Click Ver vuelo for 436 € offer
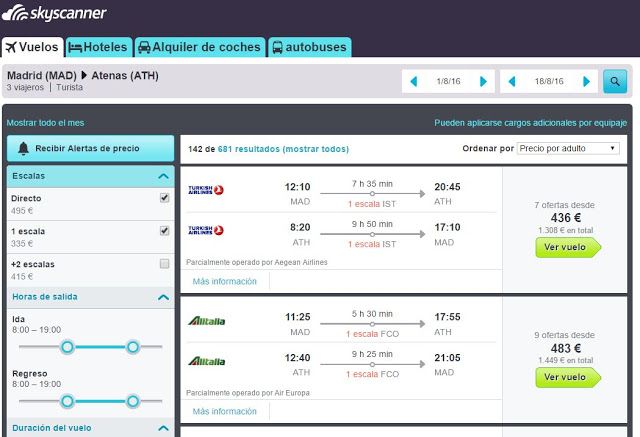Viewport: 640px width, 437px height. tap(568, 247)
